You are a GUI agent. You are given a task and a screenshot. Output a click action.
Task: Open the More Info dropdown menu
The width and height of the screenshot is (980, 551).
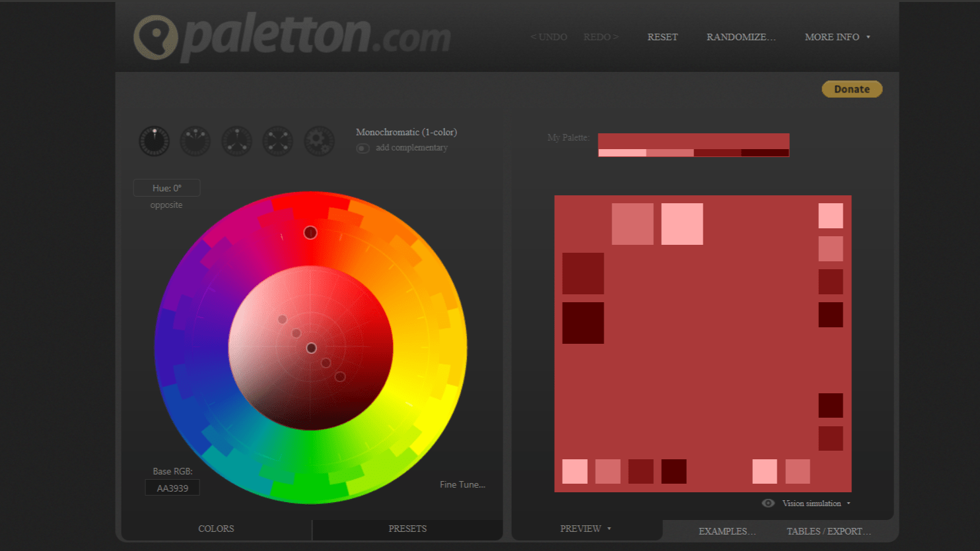(x=837, y=37)
